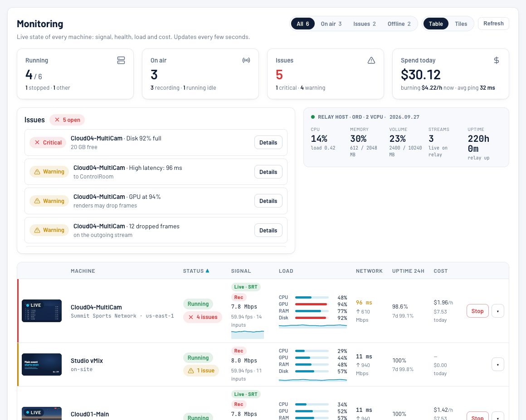Show all 6 machines filter

click(302, 24)
